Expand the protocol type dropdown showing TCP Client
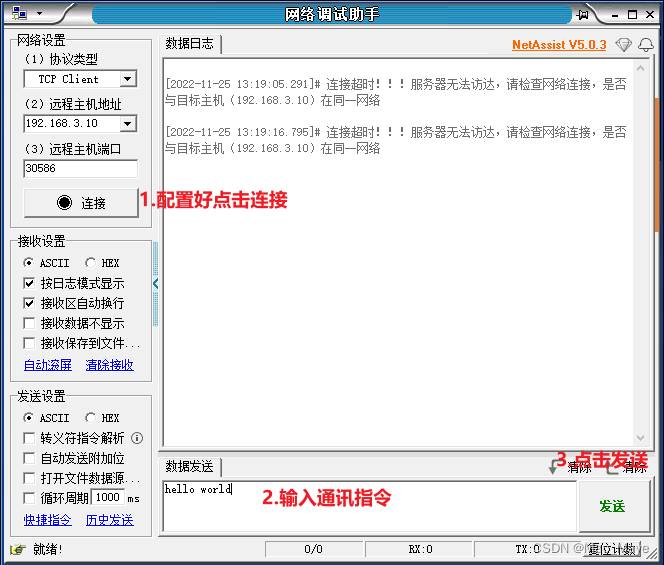The width and height of the screenshot is (664, 565). tap(127, 79)
